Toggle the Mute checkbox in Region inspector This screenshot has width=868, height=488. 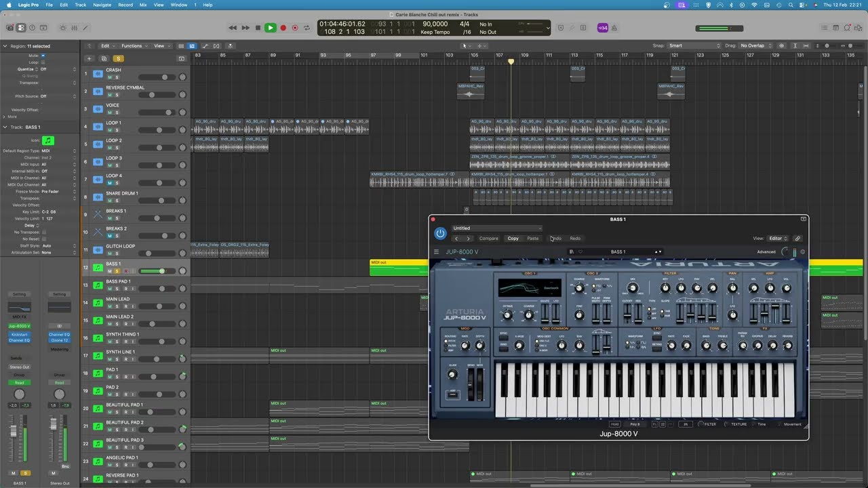pos(43,56)
